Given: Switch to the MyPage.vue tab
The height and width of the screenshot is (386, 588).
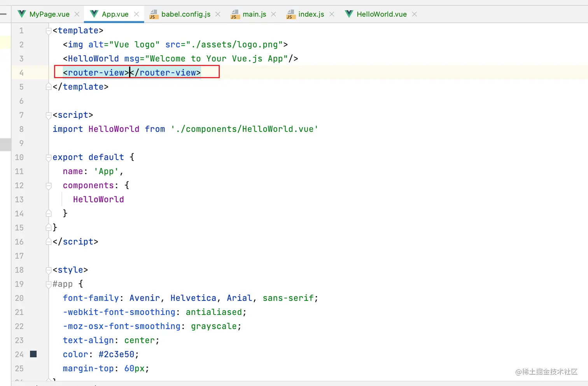Looking at the screenshot, I should click(x=49, y=14).
